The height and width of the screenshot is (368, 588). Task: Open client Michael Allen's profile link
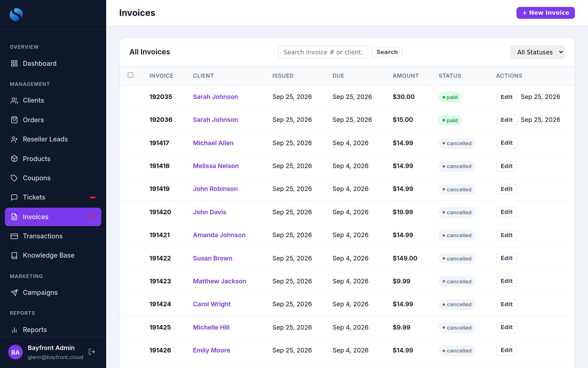(x=213, y=143)
